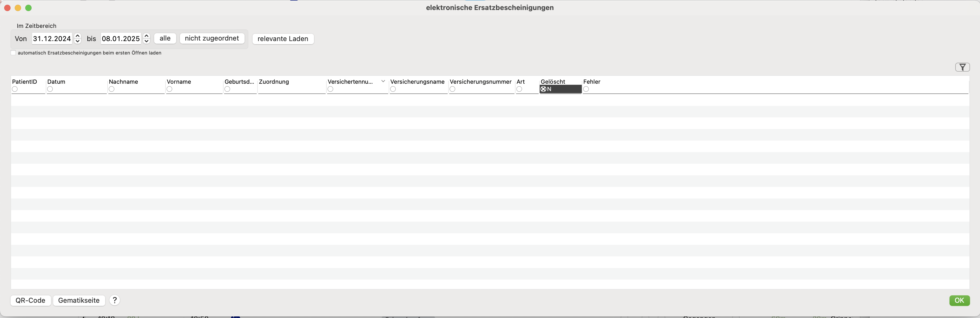
Task: Click the Vorname column filter circle
Action: pyautogui.click(x=169, y=89)
